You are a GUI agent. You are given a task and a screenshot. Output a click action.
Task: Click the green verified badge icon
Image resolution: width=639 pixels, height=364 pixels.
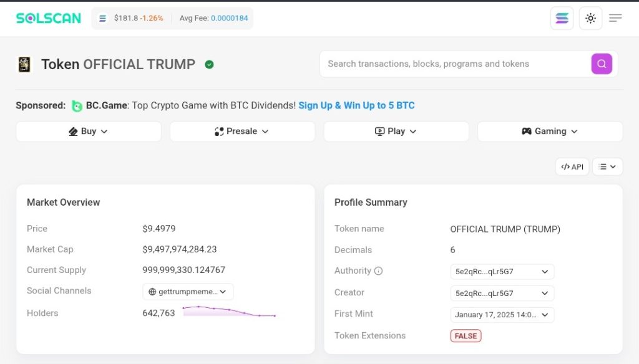(209, 64)
